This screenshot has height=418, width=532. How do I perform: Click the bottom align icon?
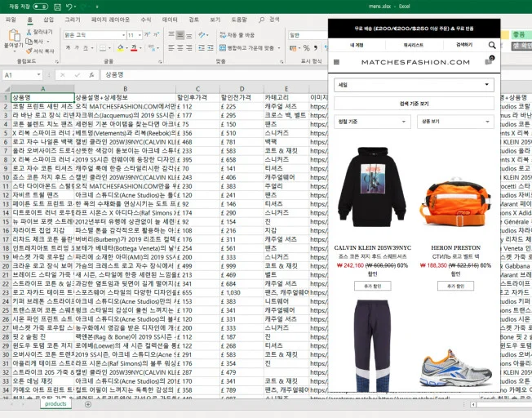[x=189, y=34]
